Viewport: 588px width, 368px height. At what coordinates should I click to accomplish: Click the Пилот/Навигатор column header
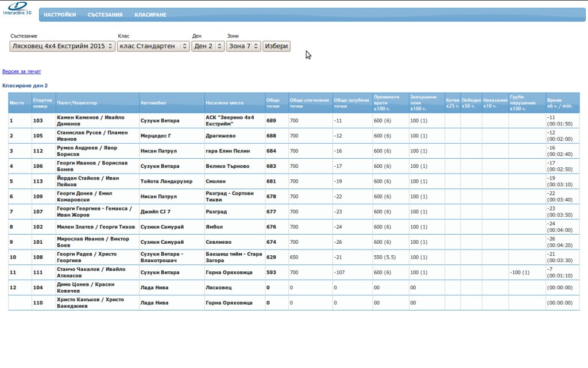[x=98, y=103]
